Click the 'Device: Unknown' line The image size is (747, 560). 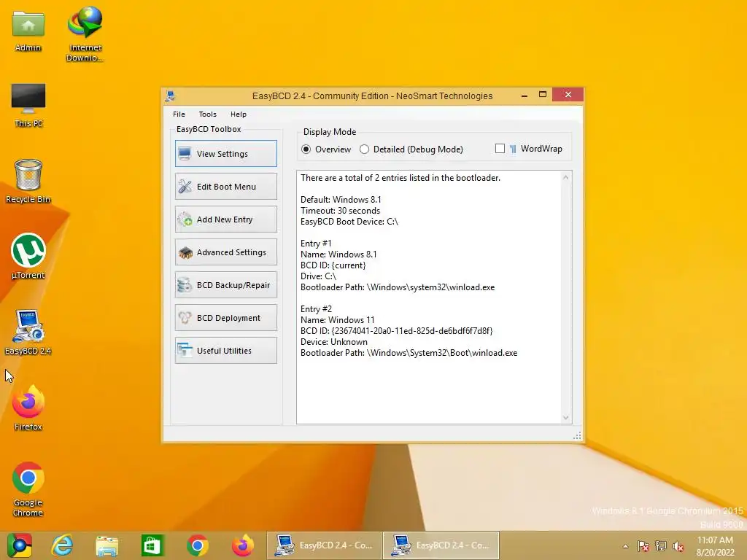point(334,342)
